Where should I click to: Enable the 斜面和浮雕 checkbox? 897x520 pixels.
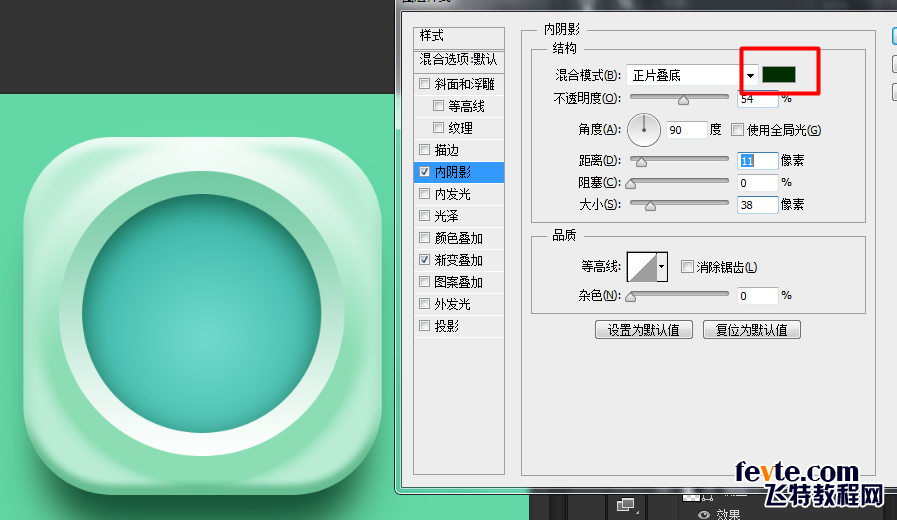tap(425, 84)
